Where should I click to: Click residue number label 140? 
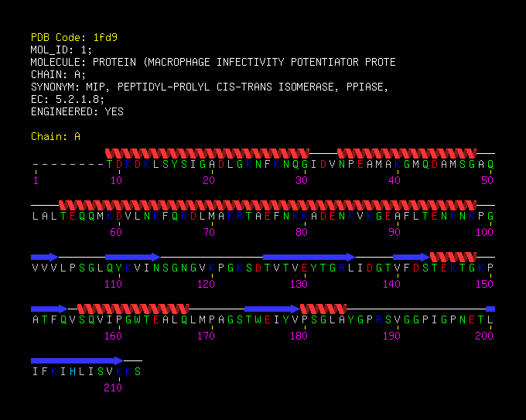(x=392, y=284)
